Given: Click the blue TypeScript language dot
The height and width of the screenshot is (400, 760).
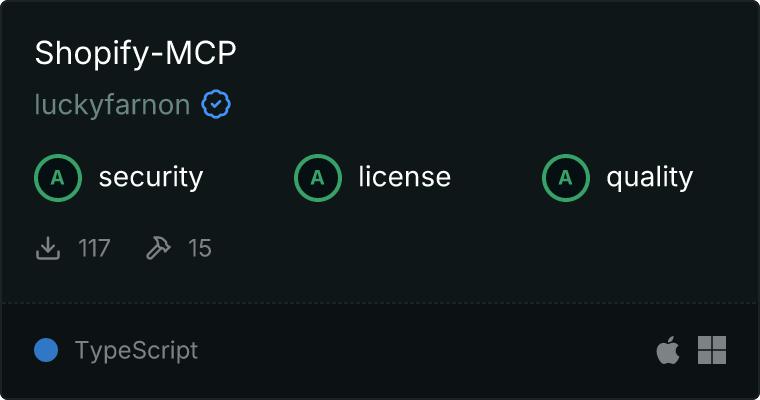Looking at the screenshot, I should coord(46,350).
